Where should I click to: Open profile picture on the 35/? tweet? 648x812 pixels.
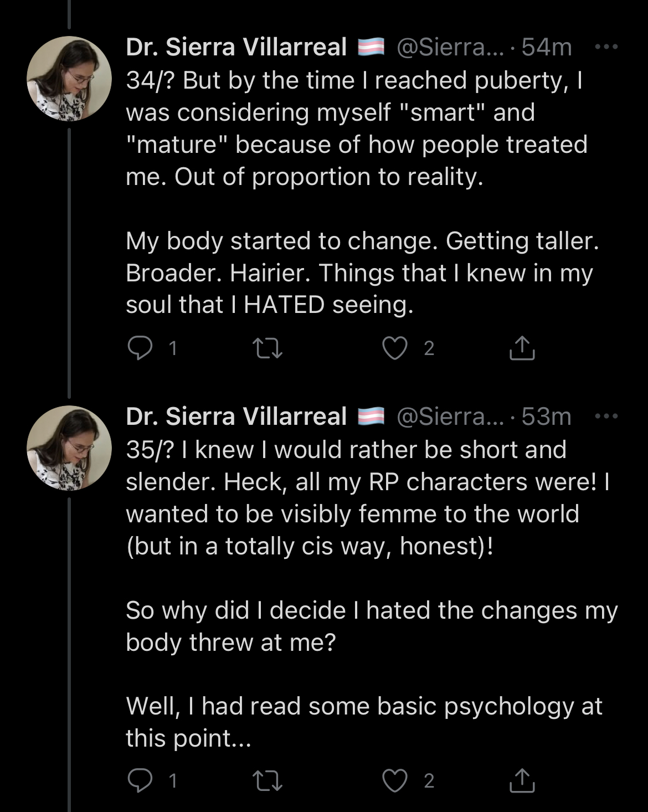point(69,448)
